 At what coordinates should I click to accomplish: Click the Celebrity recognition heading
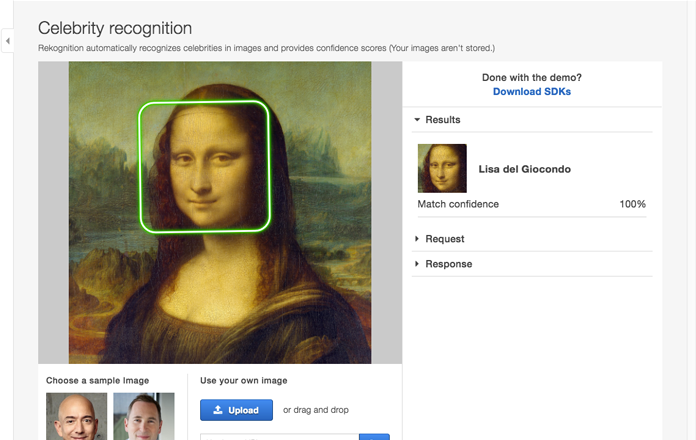(115, 28)
